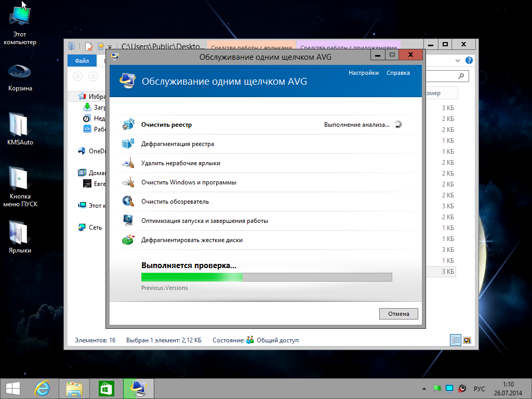The width and height of the screenshot is (532, 399).
Task: Click the Общий доступ status in Explorer
Action: 277,340
